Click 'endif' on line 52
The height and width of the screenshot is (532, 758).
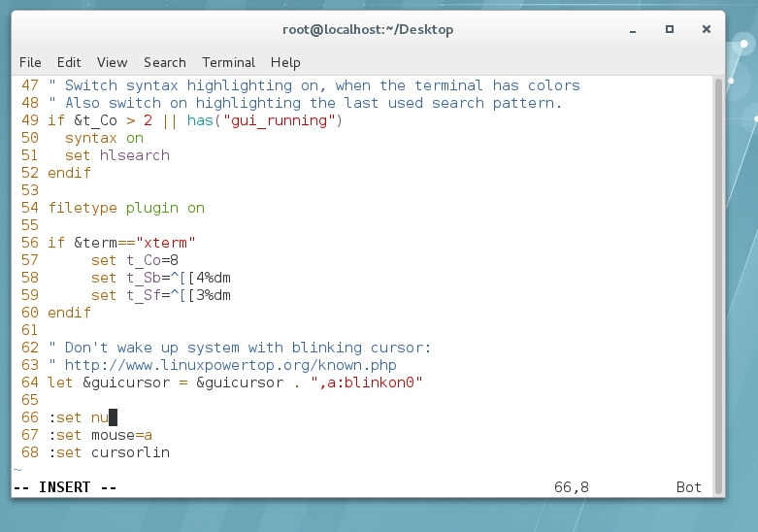pyautogui.click(x=69, y=173)
